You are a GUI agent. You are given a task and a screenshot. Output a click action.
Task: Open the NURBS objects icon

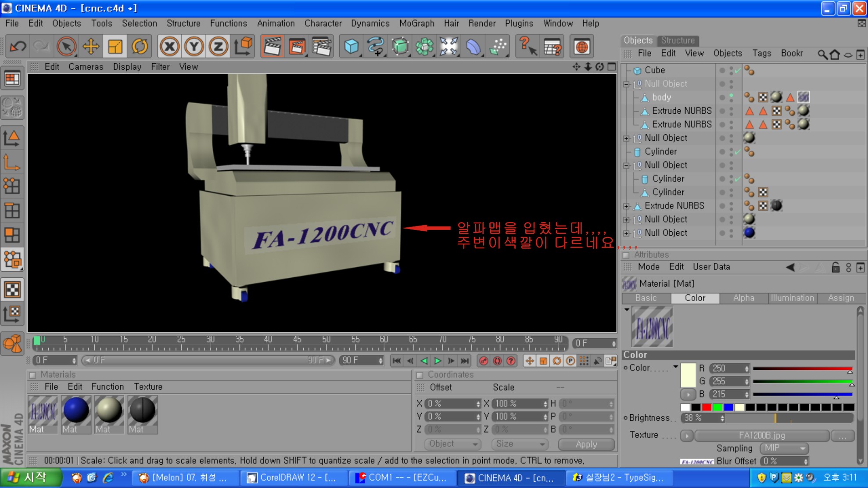(400, 47)
